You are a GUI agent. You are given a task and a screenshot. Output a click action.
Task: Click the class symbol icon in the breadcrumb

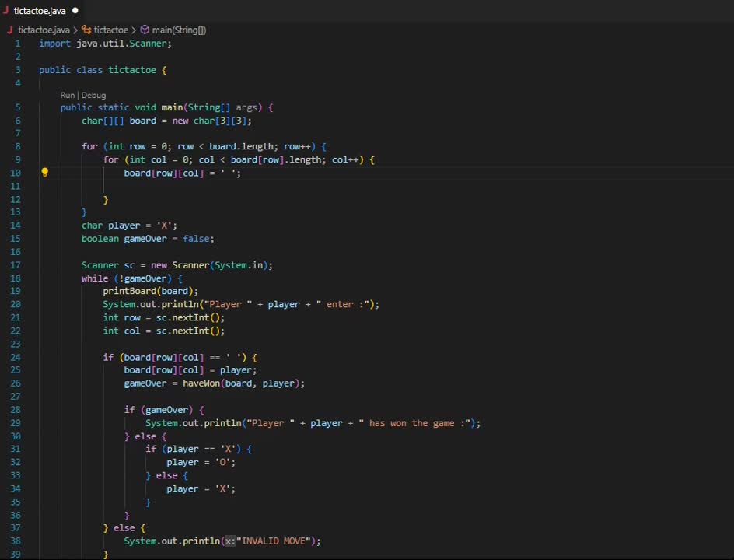click(x=86, y=30)
